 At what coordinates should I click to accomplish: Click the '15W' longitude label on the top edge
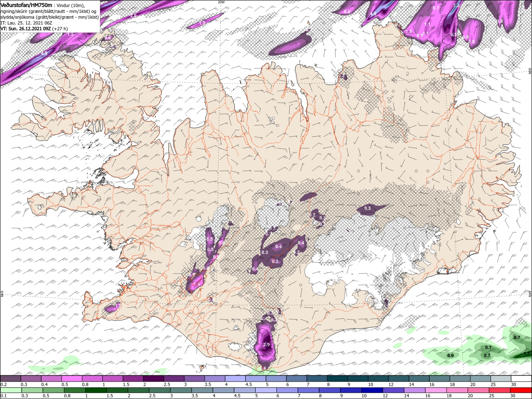pos(440,2)
